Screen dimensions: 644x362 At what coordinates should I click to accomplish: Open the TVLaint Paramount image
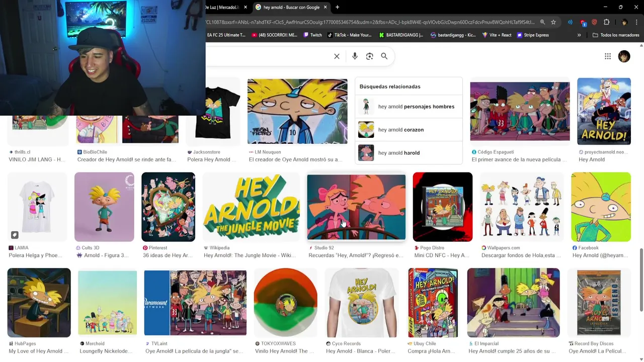point(195,303)
